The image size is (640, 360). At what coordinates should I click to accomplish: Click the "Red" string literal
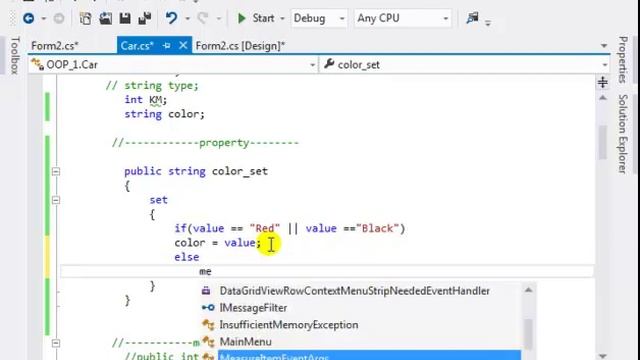pos(265,228)
